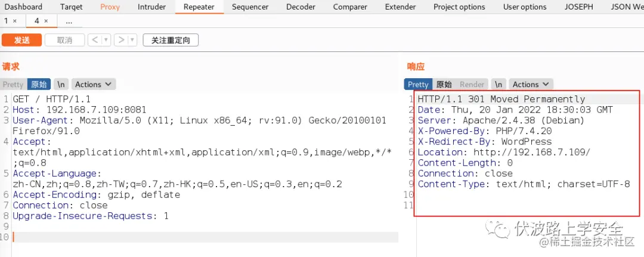Open User options tab
The image size is (644, 257).
pyautogui.click(x=525, y=7)
